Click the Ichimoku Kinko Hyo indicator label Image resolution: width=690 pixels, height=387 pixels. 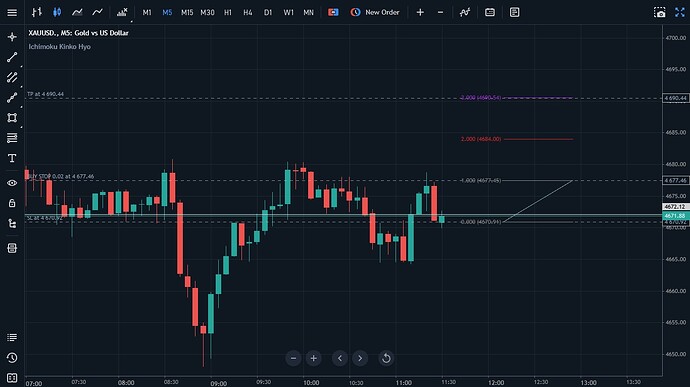[x=59, y=47]
